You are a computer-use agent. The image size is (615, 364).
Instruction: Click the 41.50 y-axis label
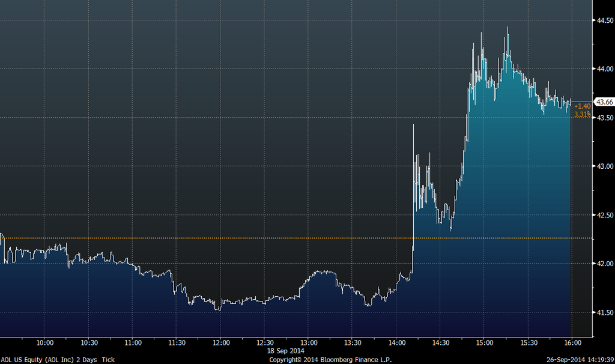(605, 312)
